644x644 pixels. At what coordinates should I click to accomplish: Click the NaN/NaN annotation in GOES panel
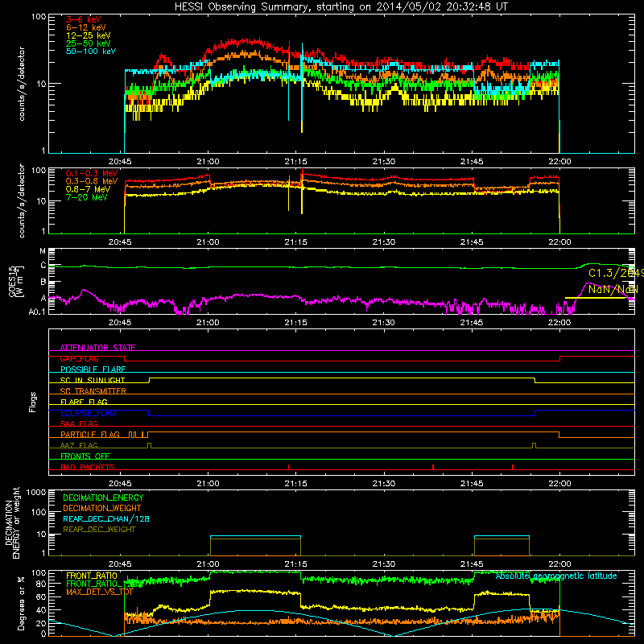point(613,289)
